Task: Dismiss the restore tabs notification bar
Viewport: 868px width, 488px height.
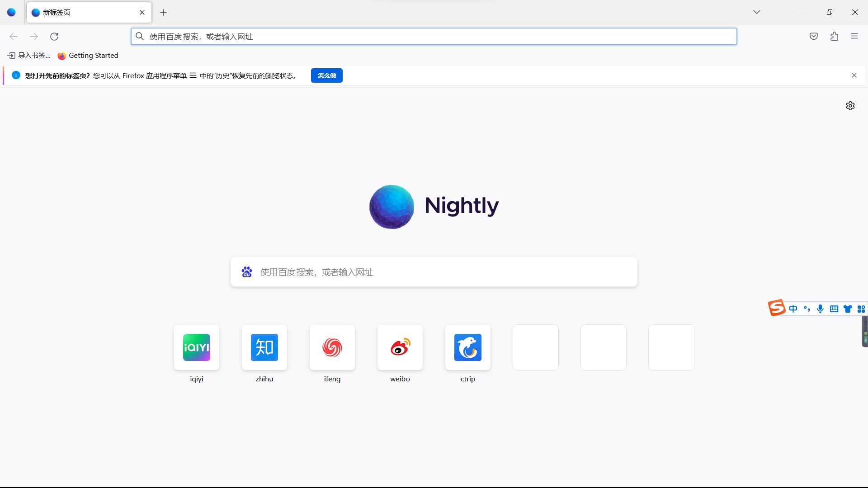Action: pyautogui.click(x=854, y=75)
